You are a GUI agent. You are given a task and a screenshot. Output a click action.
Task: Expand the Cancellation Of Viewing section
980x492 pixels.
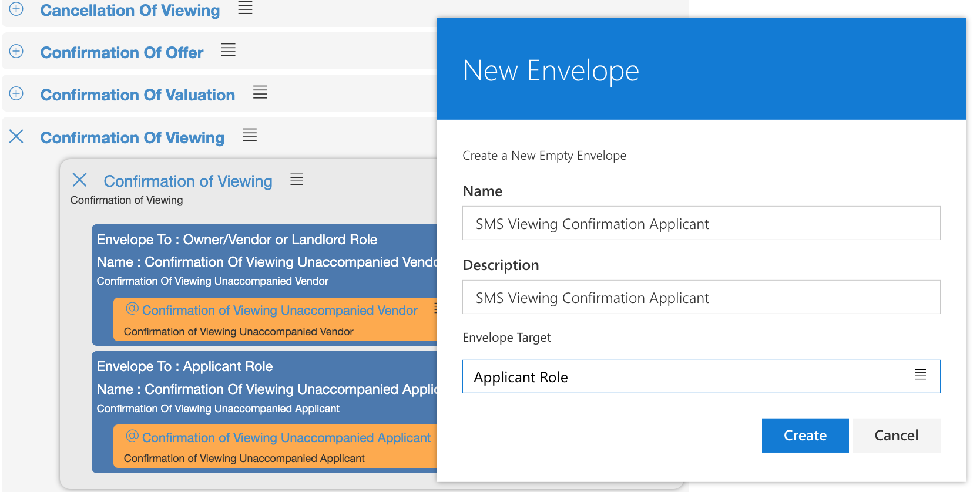tap(16, 9)
